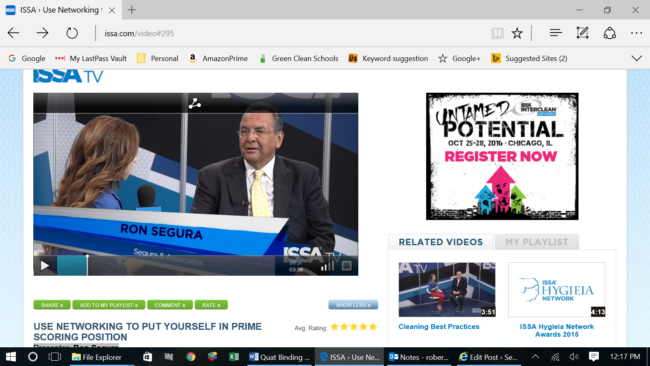Adjust video volume bars
Screen dimensions: 650x366
pos(327,266)
